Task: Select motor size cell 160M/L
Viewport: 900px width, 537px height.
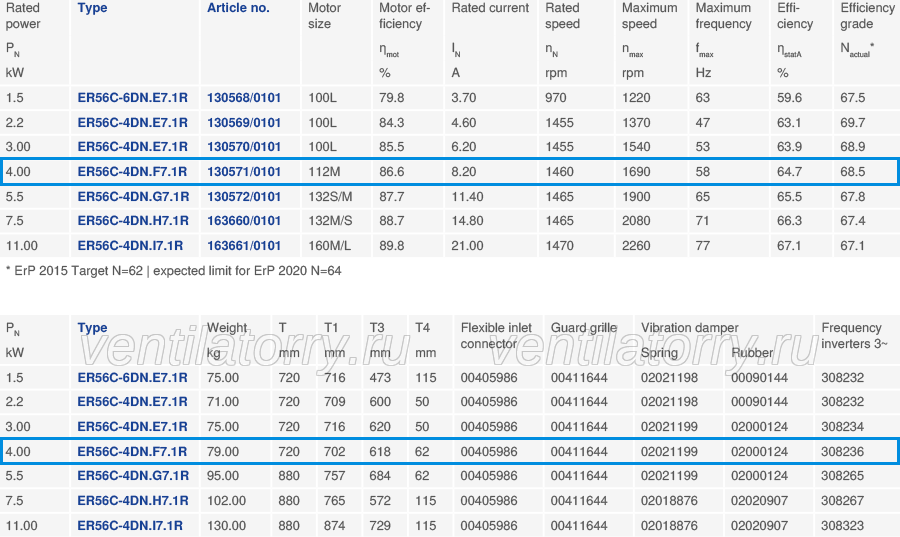Action: [329, 246]
